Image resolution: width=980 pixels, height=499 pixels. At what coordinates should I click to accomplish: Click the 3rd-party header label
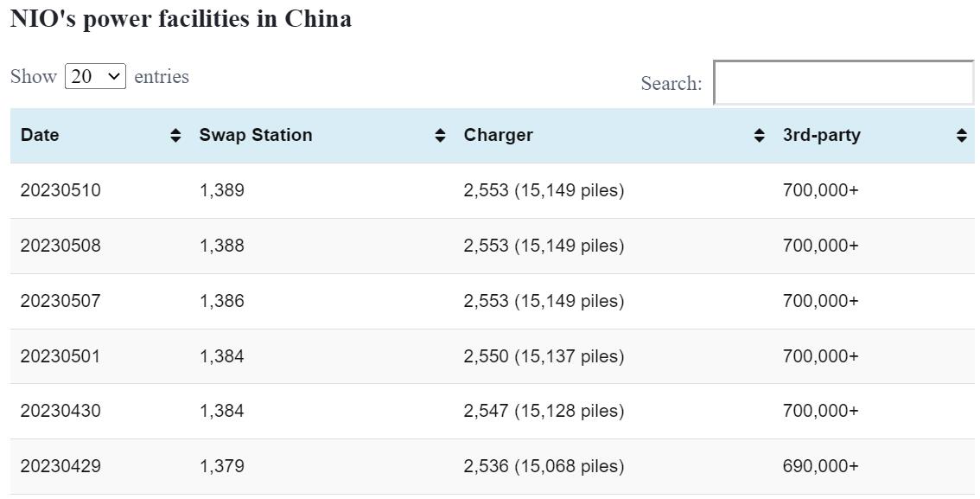pos(821,136)
